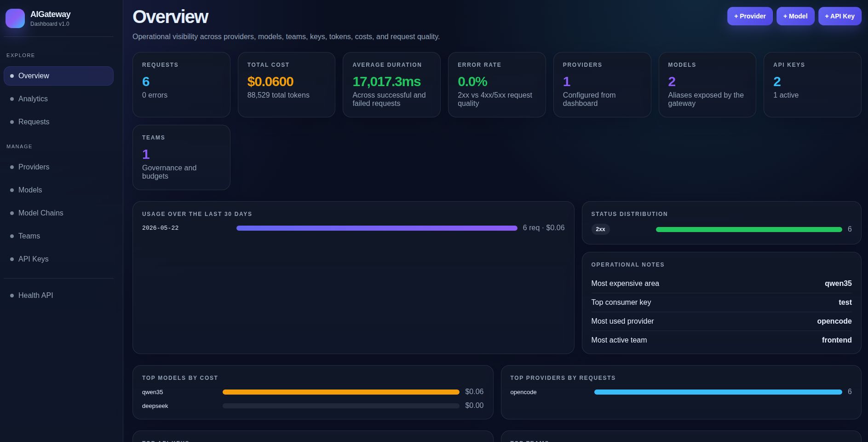
Task: Click the + Model button
Action: point(795,16)
